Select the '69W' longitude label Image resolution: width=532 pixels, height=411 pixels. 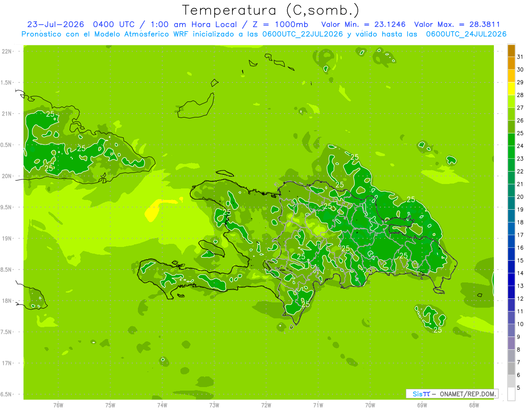tap(422, 405)
